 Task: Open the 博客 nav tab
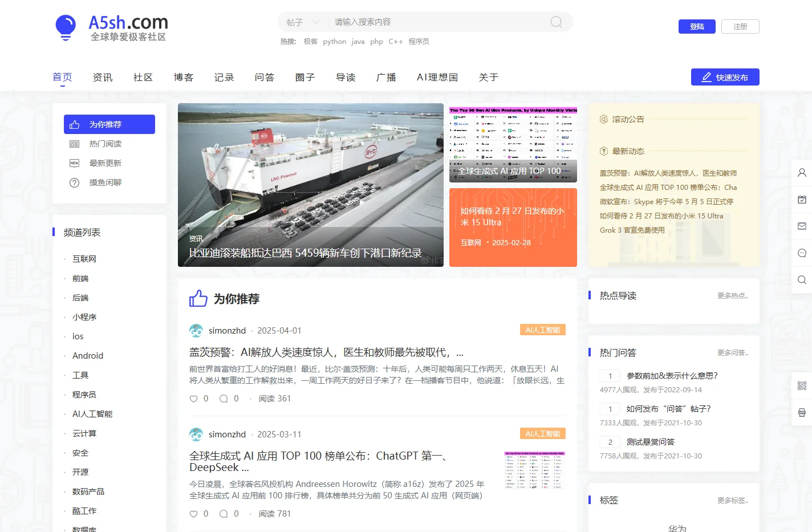(184, 77)
